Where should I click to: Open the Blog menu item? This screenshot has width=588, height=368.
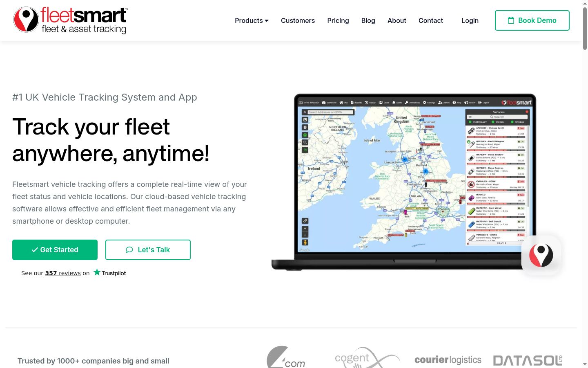pyautogui.click(x=368, y=20)
